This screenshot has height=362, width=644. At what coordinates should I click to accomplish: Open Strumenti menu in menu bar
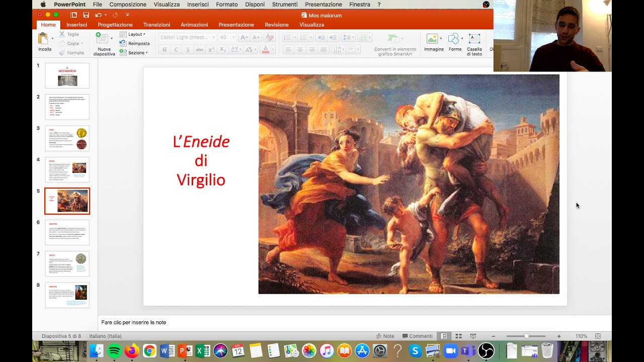[285, 5]
